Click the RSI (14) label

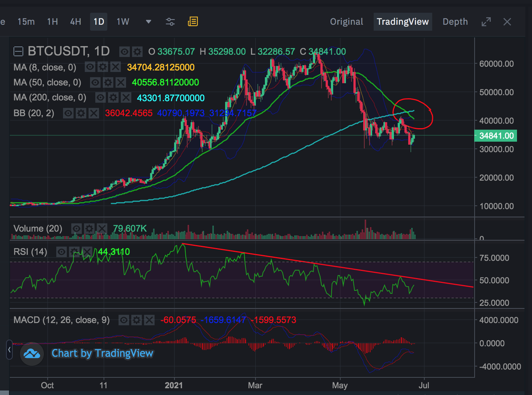click(30, 251)
